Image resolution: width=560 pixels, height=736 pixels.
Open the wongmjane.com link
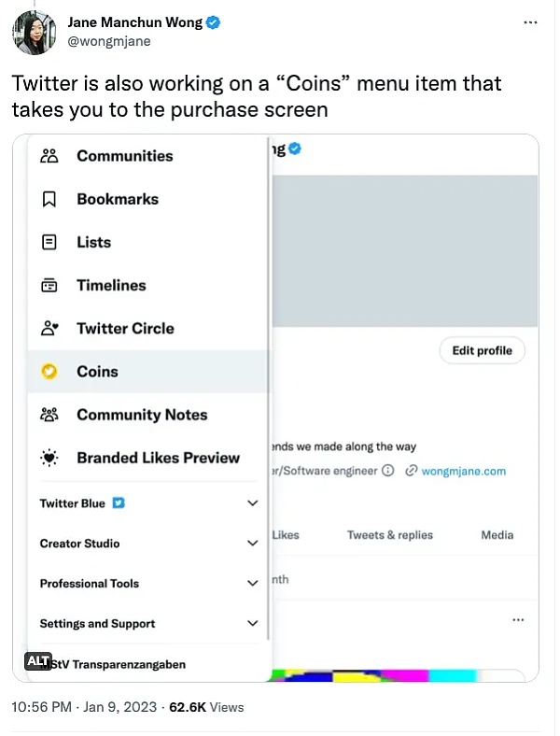click(x=463, y=472)
